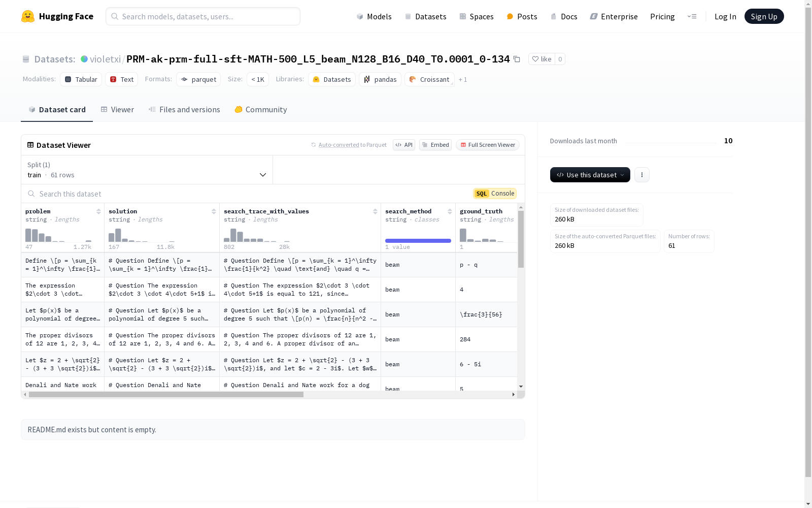Click the Embed button
The width and height of the screenshot is (812, 508).
click(435, 145)
